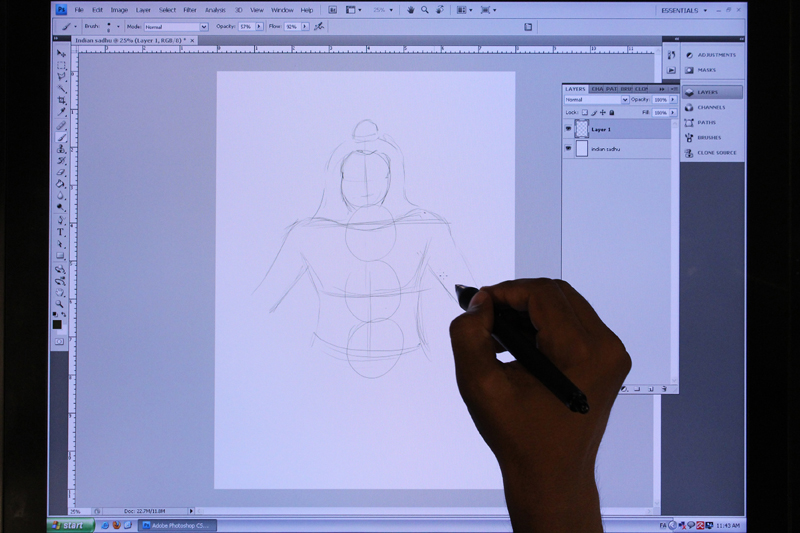800x533 pixels.
Task: Click the Windows Start button
Action: coord(69,524)
